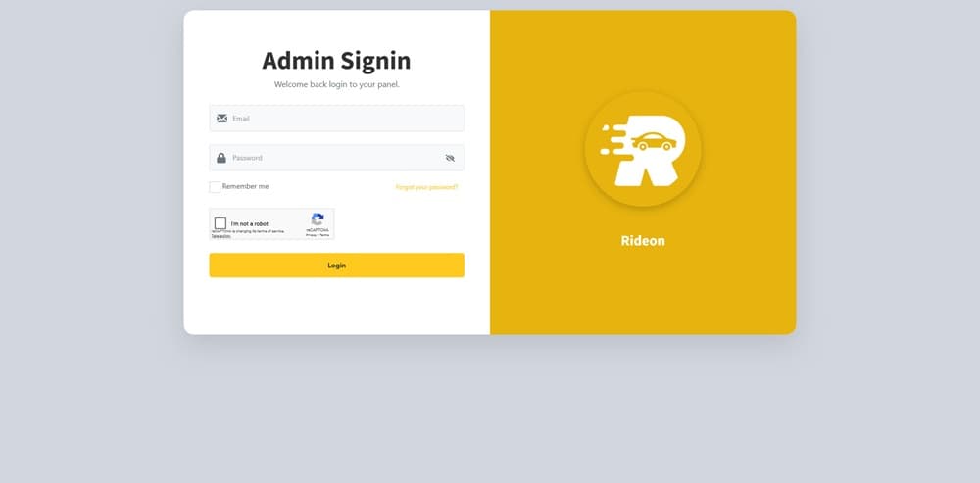The width and height of the screenshot is (980, 483).
Task: Click the reCAPTCHA logo icon
Action: 318,219
